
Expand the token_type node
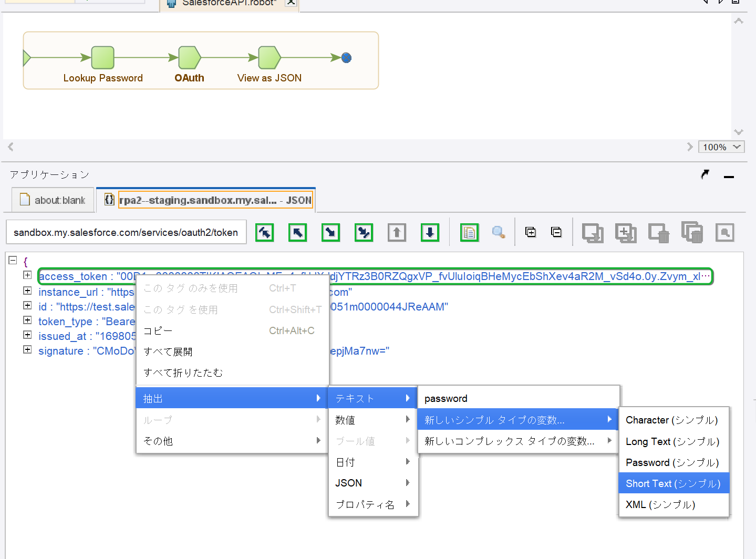pyautogui.click(x=27, y=320)
